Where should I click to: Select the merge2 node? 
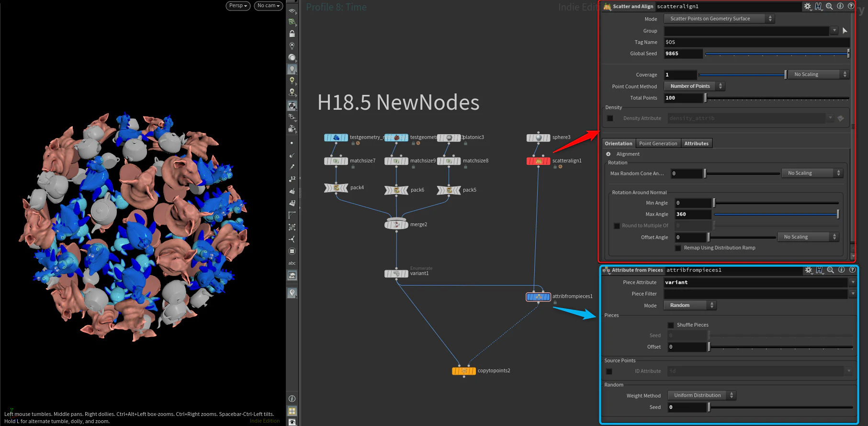396,224
